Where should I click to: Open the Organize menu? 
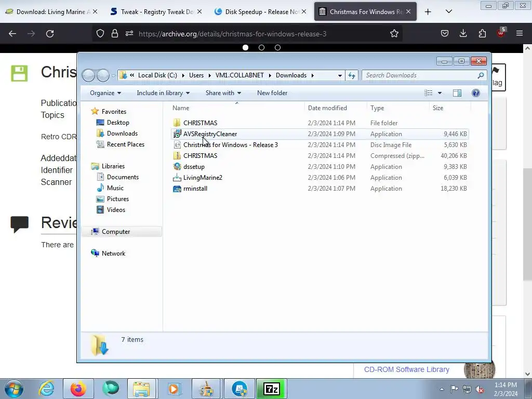(105, 93)
